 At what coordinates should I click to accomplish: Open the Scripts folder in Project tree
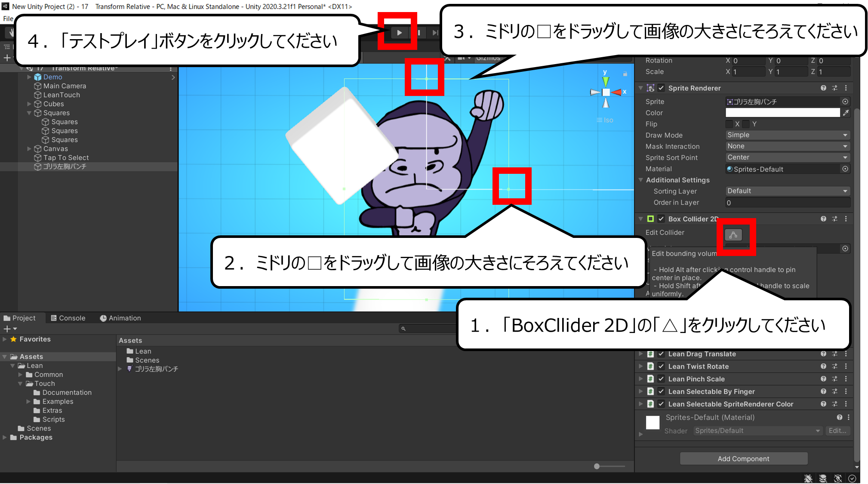pos(53,419)
